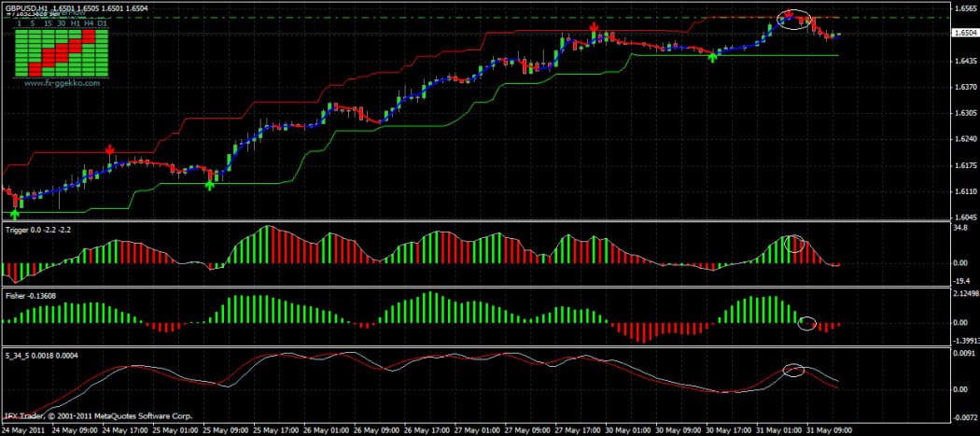Click the white ellipse in the Fisher pane
980x436 pixels.
[807, 323]
